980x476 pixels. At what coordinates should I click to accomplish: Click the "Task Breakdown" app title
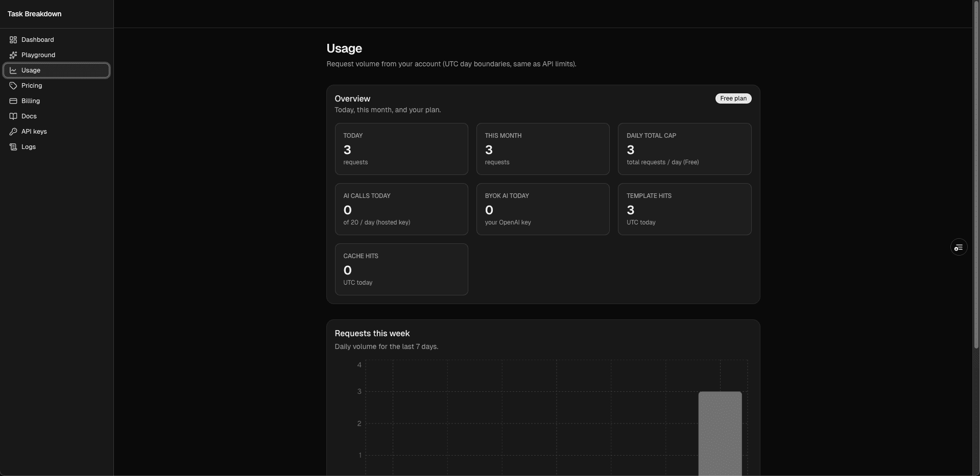(34, 14)
